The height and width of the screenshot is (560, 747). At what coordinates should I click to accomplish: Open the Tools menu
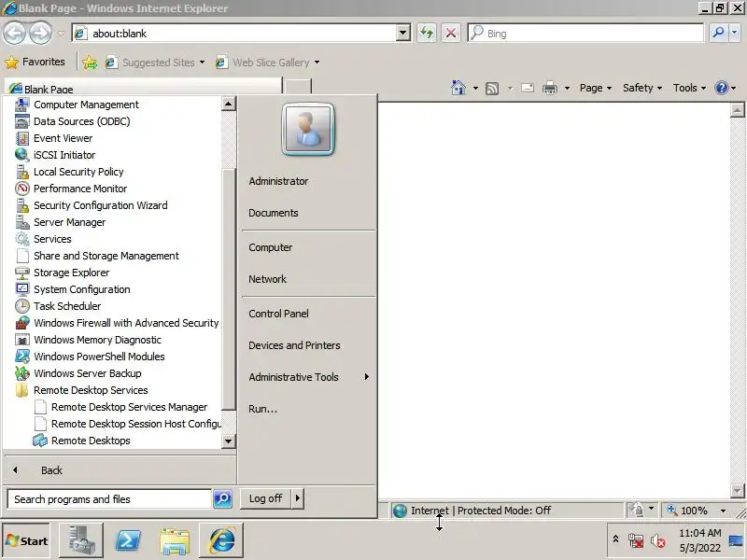[x=689, y=88]
